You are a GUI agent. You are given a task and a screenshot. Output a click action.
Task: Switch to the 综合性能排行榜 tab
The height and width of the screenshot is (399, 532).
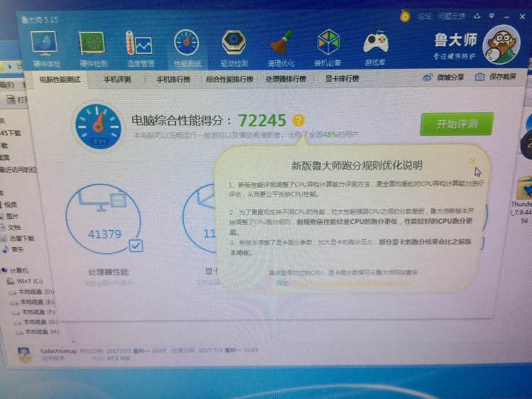coord(230,80)
